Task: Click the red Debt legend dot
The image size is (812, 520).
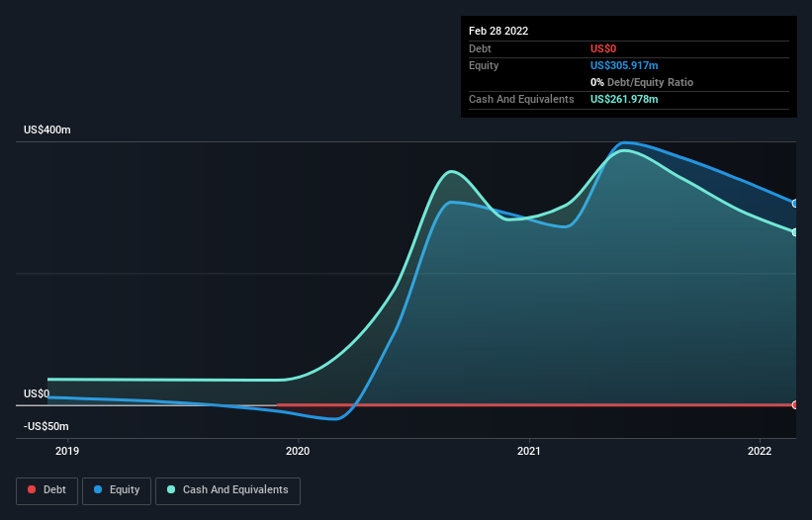Action: 32,489
